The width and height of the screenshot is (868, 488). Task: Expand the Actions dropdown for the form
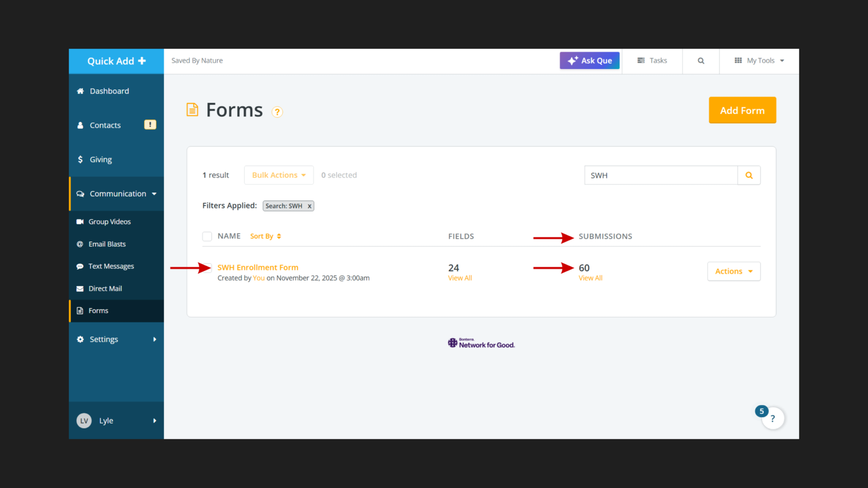click(x=733, y=271)
